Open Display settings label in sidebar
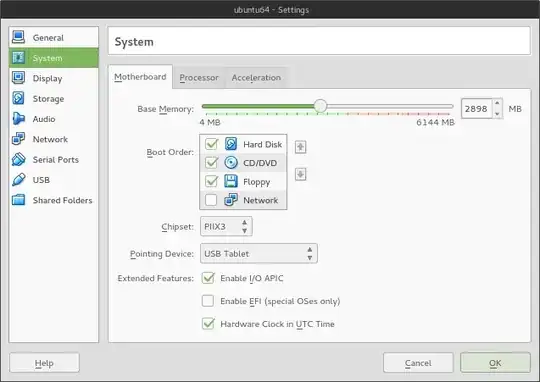540x382 pixels. point(48,79)
